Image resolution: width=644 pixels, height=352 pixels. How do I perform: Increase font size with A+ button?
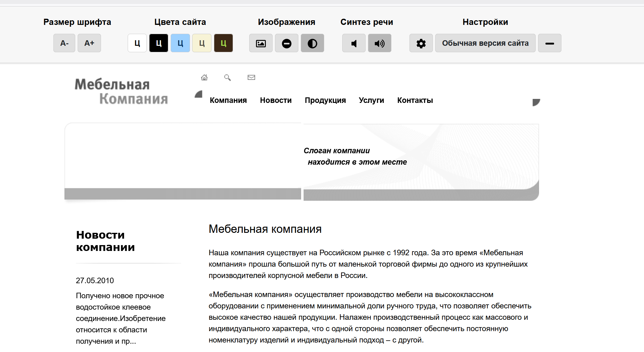pyautogui.click(x=89, y=43)
